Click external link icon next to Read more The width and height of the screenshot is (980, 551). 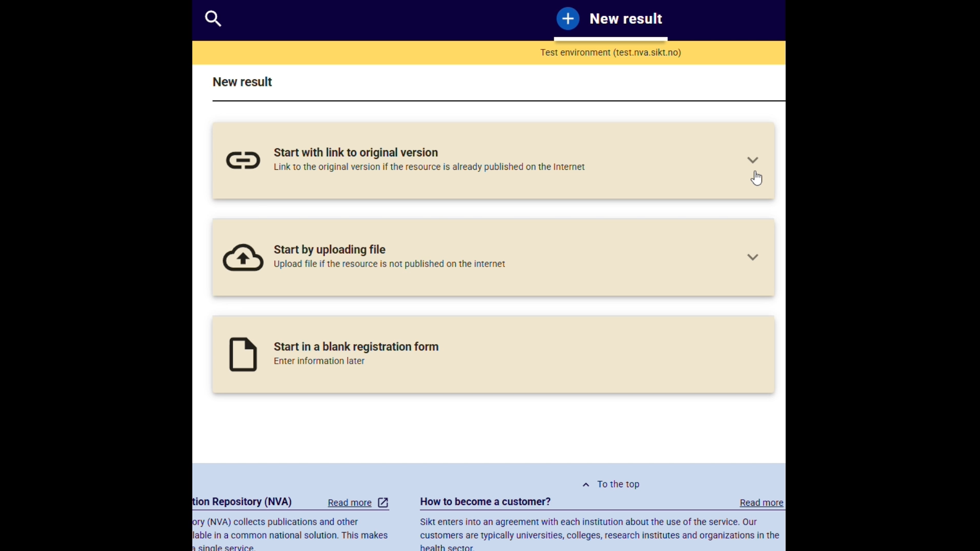[x=384, y=503]
